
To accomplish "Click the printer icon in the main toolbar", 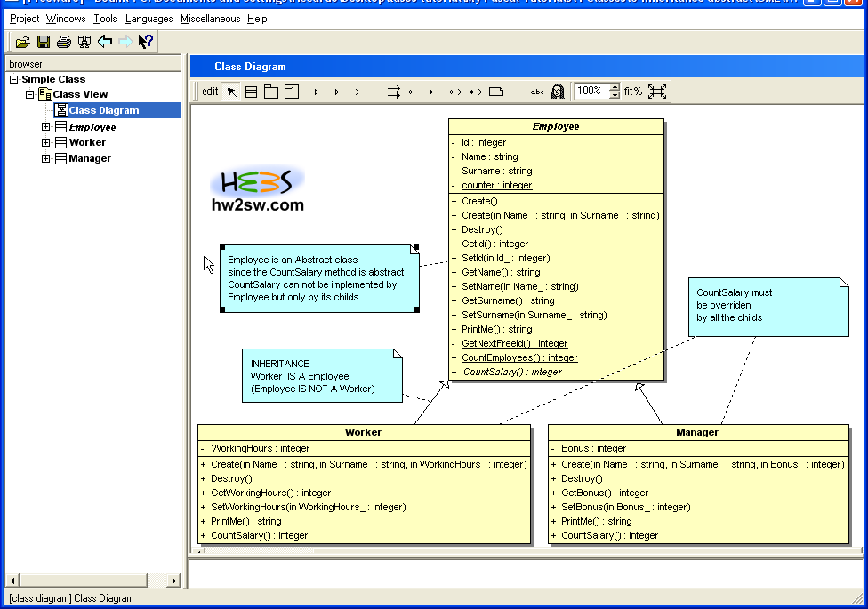I will point(64,42).
